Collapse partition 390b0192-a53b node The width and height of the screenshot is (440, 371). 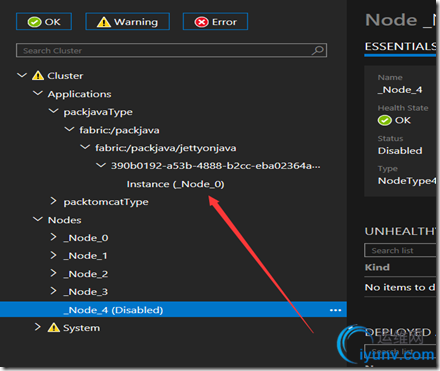(101, 165)
